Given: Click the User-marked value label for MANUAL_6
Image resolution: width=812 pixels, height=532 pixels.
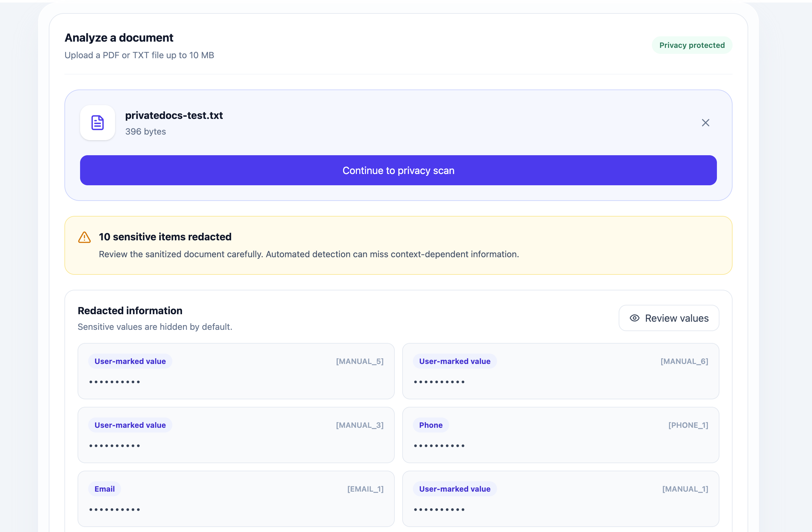Looking at the screenshot, I should coord(454,361).
